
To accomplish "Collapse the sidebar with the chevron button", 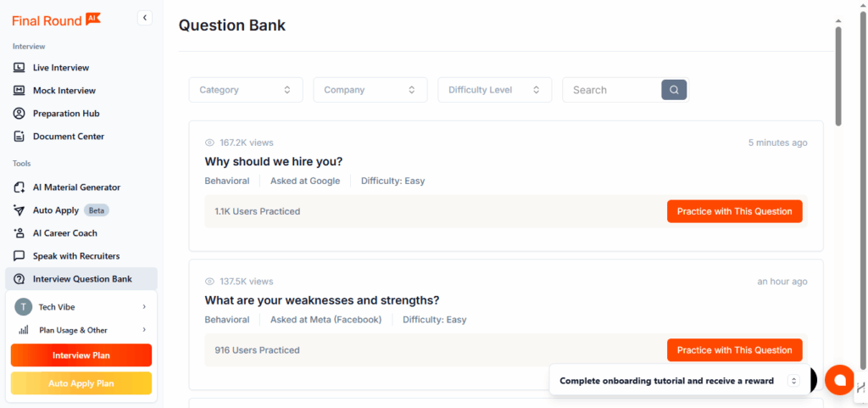I will (x=144, y=18).
